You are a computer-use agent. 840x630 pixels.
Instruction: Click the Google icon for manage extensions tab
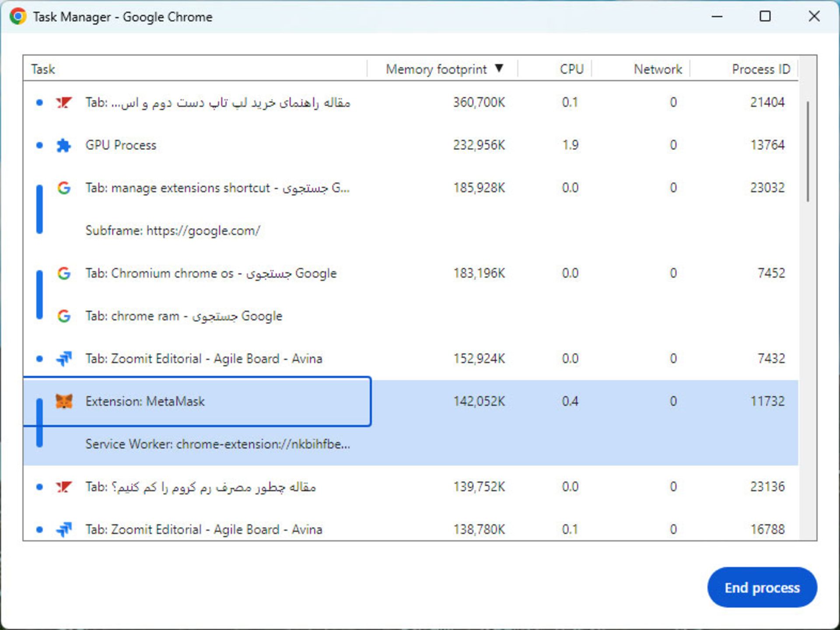[64, 188]
